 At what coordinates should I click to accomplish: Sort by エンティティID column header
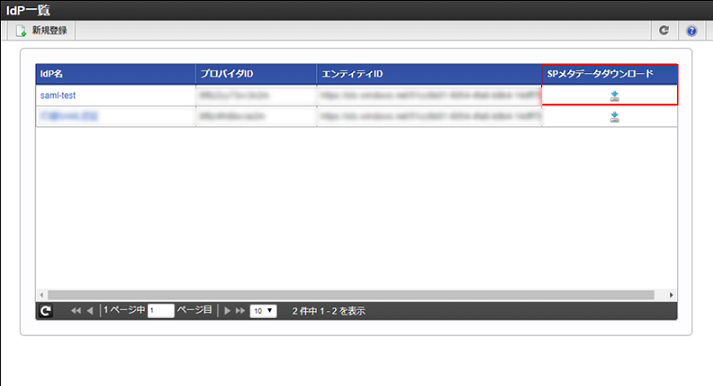(429, 74)
